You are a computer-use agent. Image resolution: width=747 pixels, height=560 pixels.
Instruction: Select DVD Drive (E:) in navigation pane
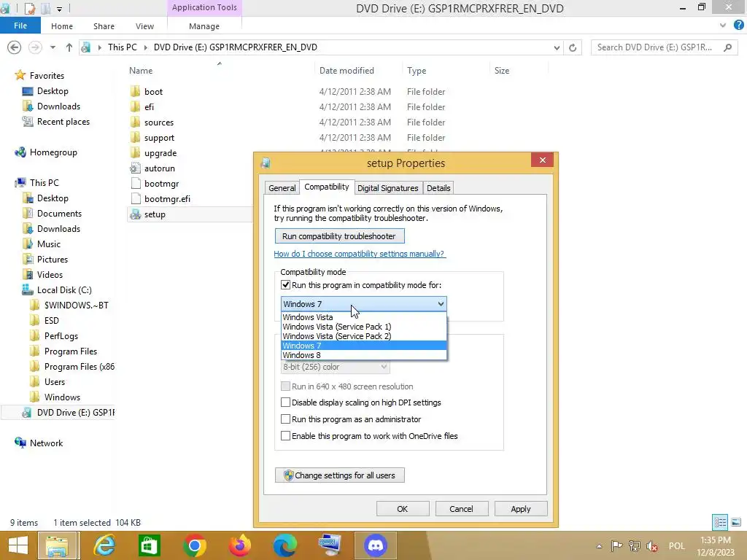click(x=75, y=413)
